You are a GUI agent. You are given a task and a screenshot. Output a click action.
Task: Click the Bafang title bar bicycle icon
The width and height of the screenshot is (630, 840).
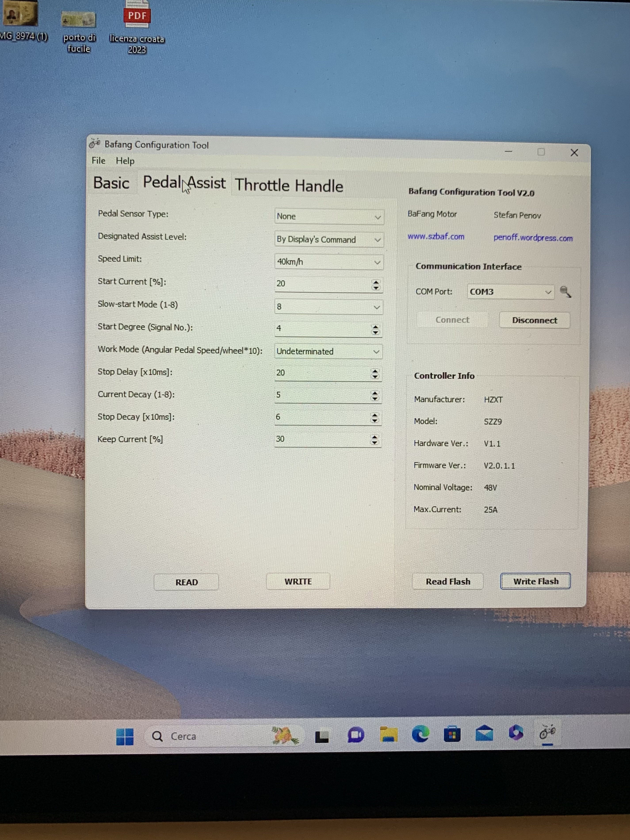pyautogui.click(x=95, y=143)
